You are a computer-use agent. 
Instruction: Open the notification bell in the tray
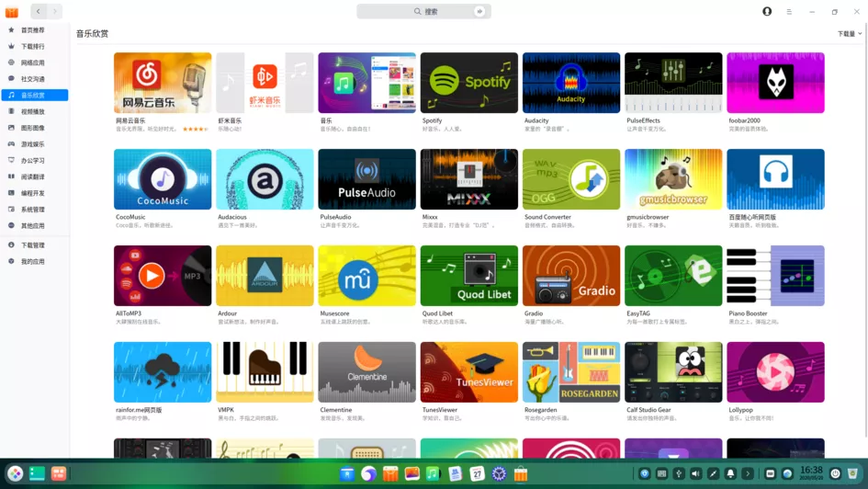tap(730, 473)
